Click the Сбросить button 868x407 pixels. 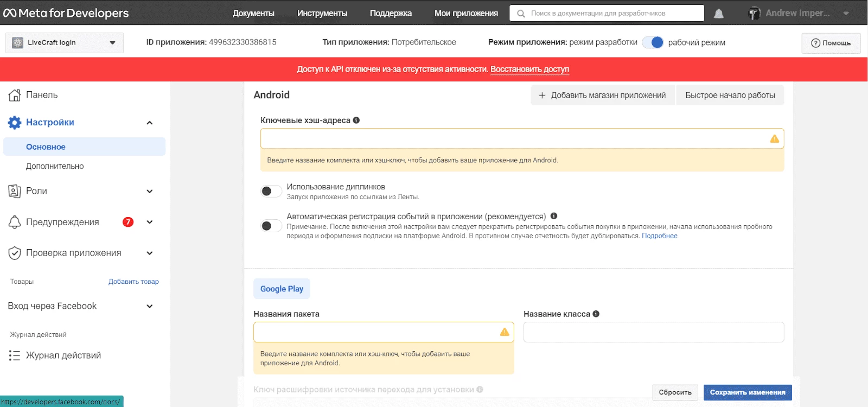pyautogui.click(x=675, y=392)
